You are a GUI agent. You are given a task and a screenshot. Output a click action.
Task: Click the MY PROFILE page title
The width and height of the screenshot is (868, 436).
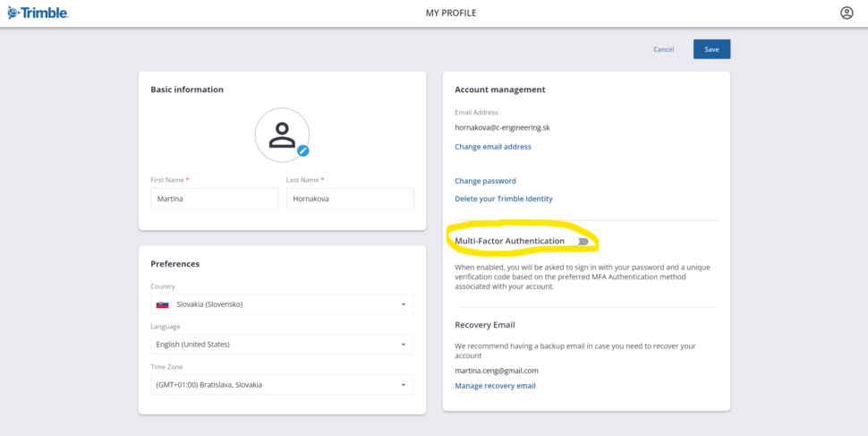click(x=451, y=13)
